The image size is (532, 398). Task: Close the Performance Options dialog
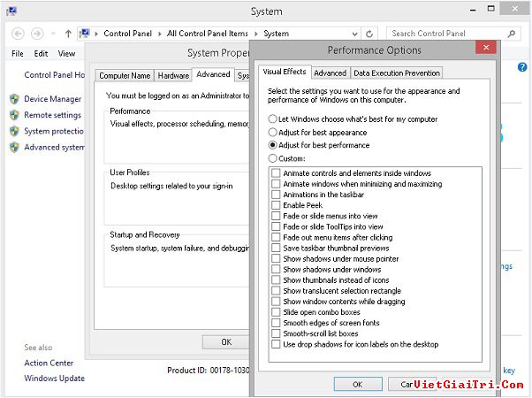click(486, 47)
